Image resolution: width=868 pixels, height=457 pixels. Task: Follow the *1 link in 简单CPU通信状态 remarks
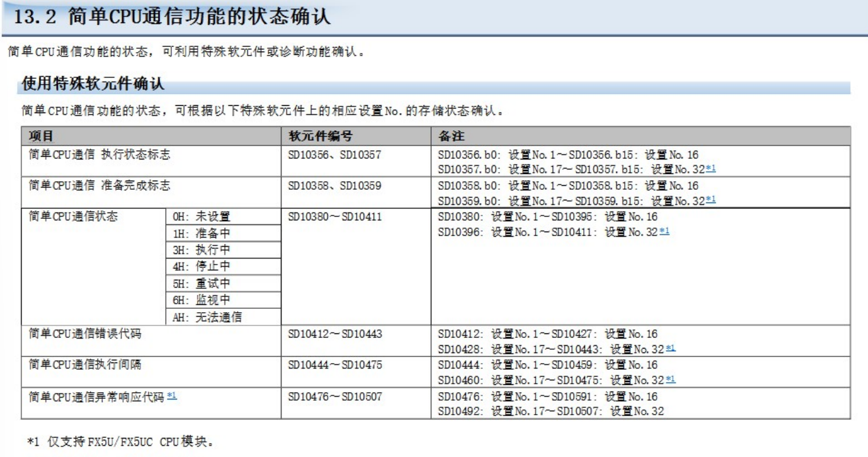[x=665, y=231]
